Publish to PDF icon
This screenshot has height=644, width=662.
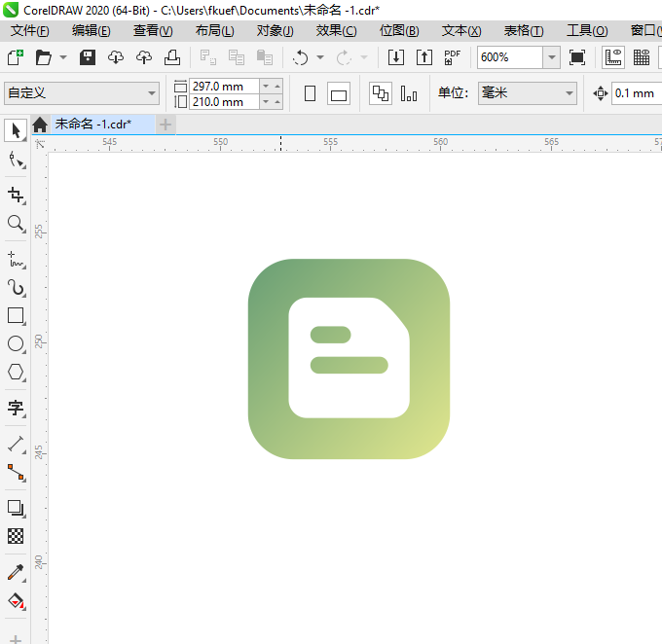[x=452, y=57]
